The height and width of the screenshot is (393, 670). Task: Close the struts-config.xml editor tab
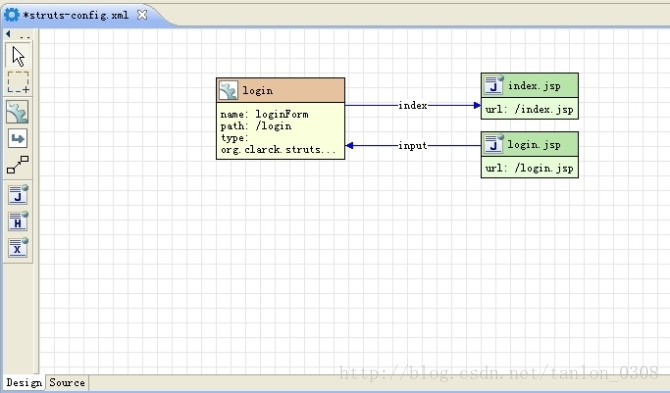click(142, 15)
